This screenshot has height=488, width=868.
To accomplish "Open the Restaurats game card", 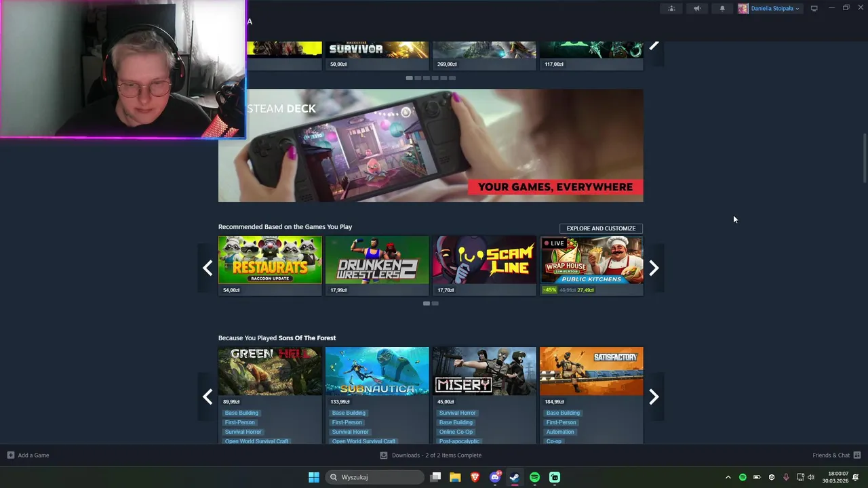I will (x=270, y=266).
